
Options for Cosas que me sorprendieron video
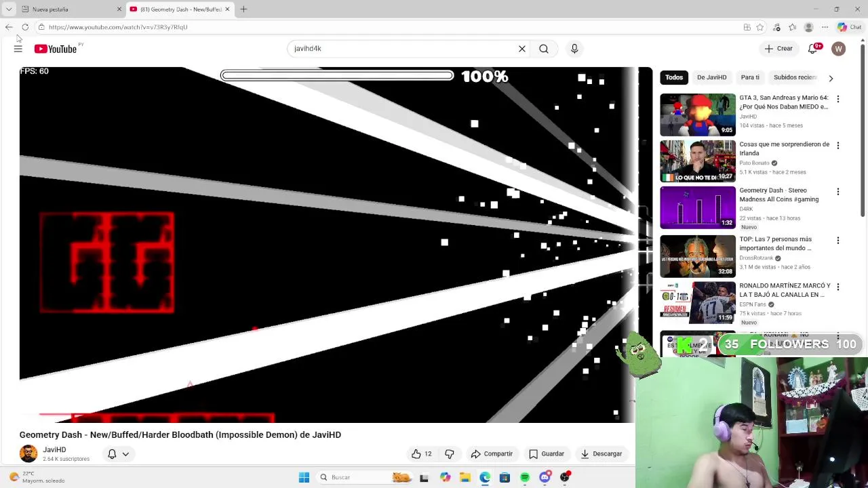838,145
